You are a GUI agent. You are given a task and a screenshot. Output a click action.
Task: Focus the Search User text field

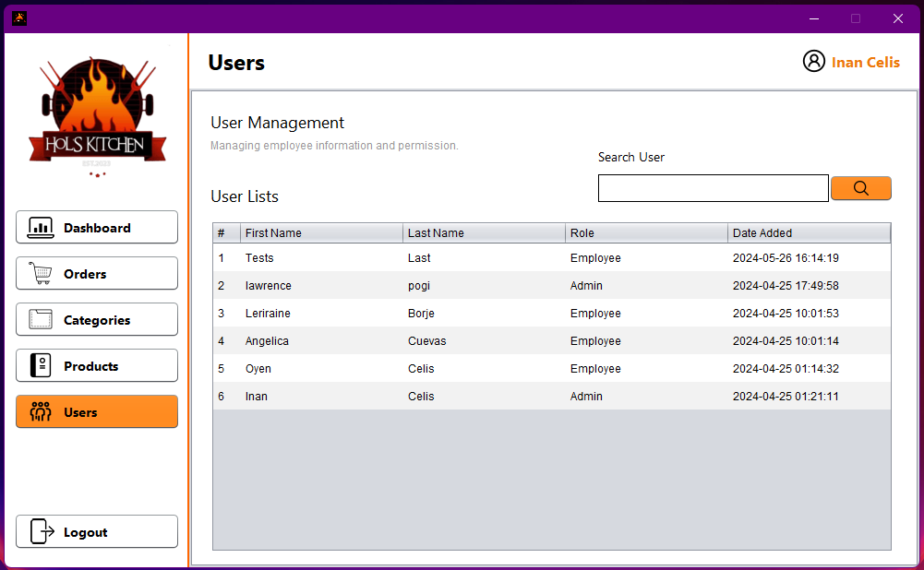click(x=713, y=188)
